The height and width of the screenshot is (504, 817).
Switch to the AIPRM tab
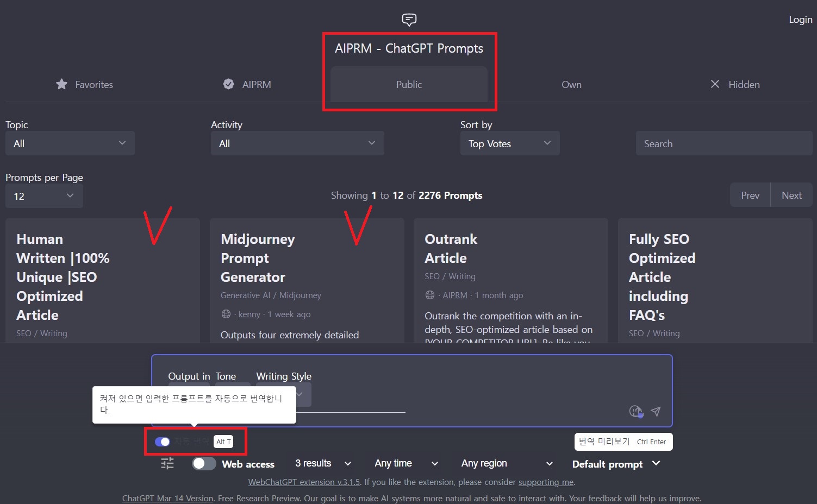tap(247, 84)
